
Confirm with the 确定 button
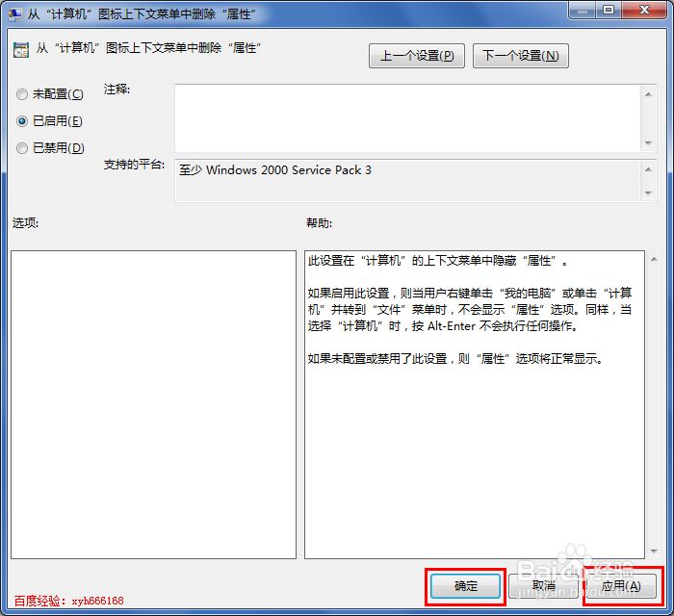point(465,586)
